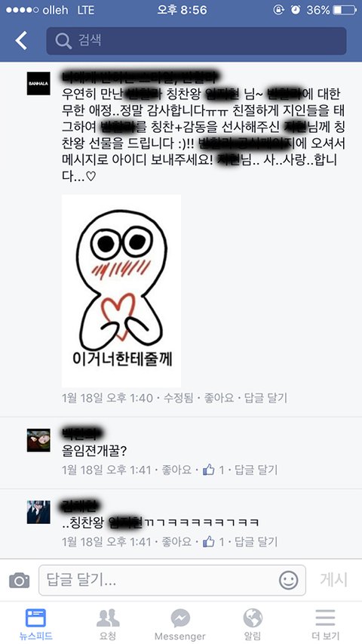Open the 이거너한테줄께 sticker image
362x644 pixels.
click(x=121, y=291)
